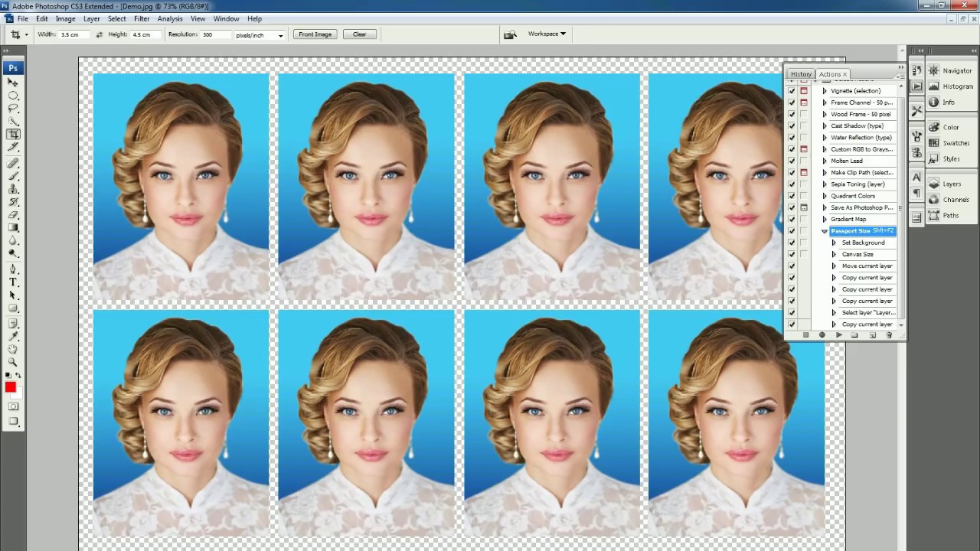Select the Hand tool

(x=13, y=349)
